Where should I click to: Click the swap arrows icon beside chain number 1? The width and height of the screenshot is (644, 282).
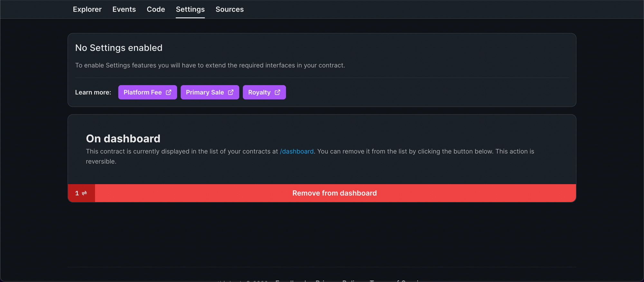(x=84, y=193)
